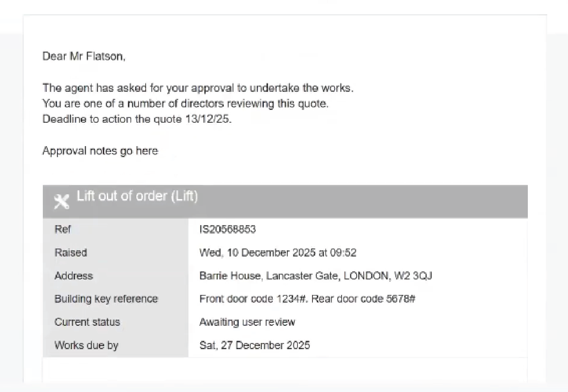Image resolution: width=568 pixels, height=392 pixels.
Task: Select the Address label cell
Action: point(74,276)
